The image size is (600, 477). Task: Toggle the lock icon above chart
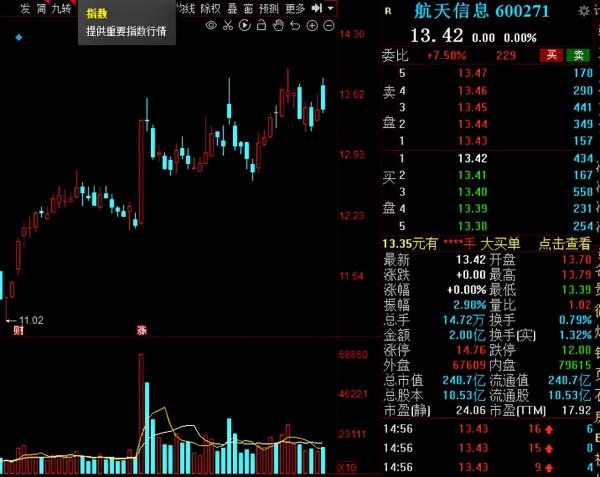261,26
